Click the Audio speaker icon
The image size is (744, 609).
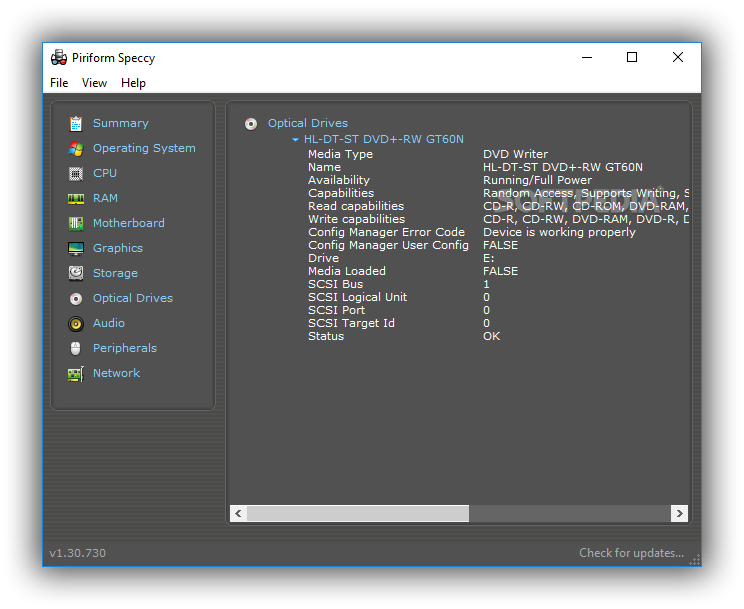coord(76,324)
